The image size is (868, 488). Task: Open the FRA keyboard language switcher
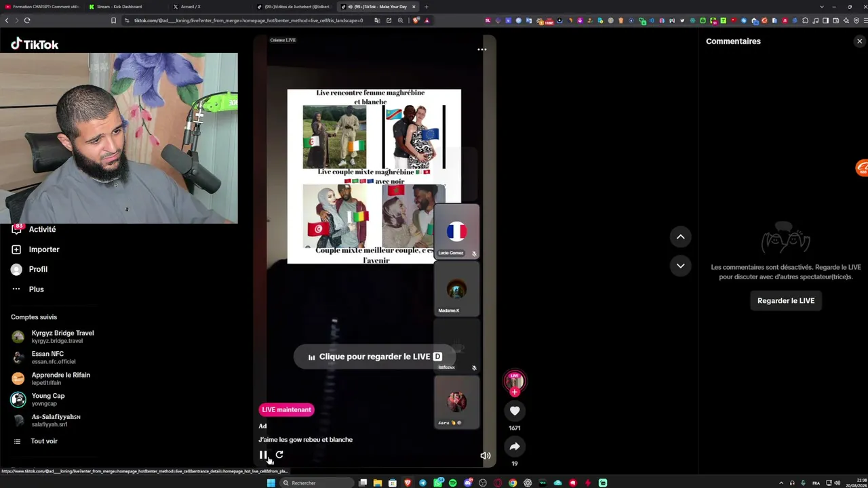coord(816,483)
